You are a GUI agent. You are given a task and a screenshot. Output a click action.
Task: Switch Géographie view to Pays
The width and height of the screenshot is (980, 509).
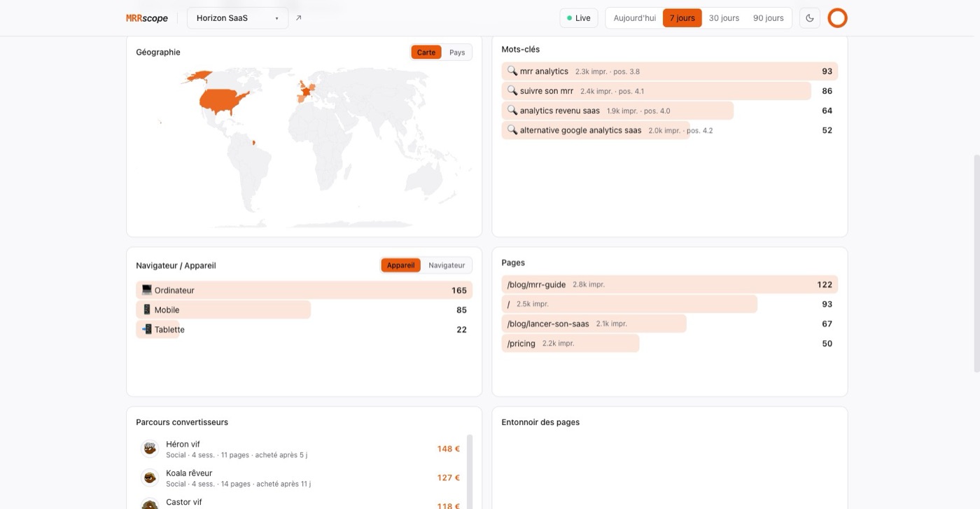457,53
